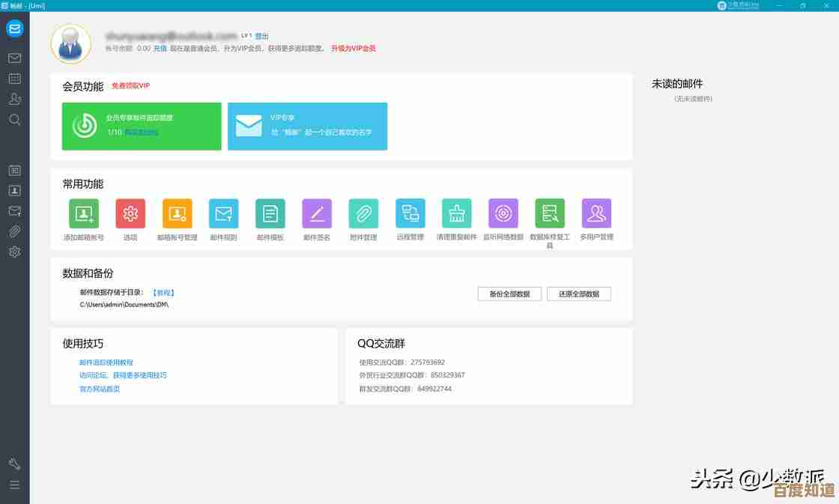Open contacts icon in left sidebar
Screen dimensions: 839x504
pos(14,99)
